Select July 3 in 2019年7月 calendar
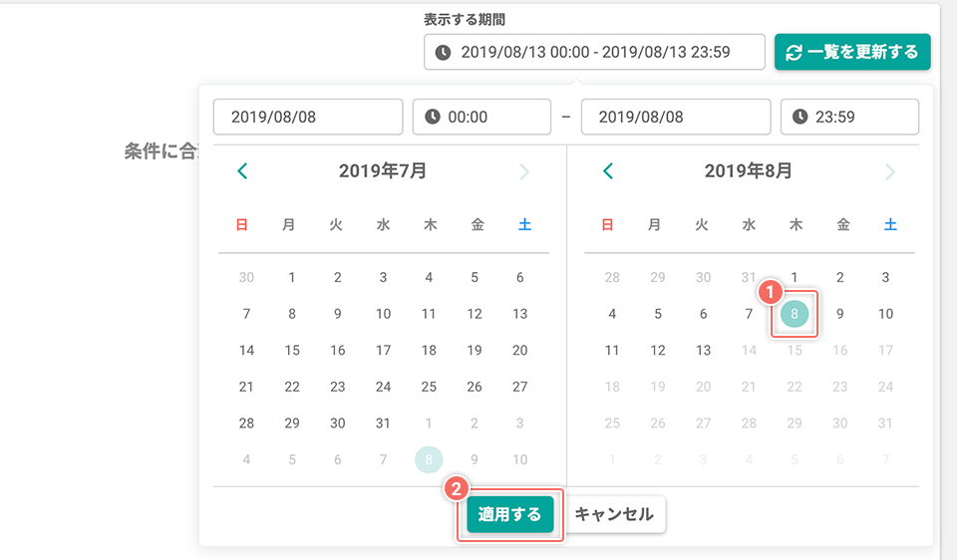 383,277
